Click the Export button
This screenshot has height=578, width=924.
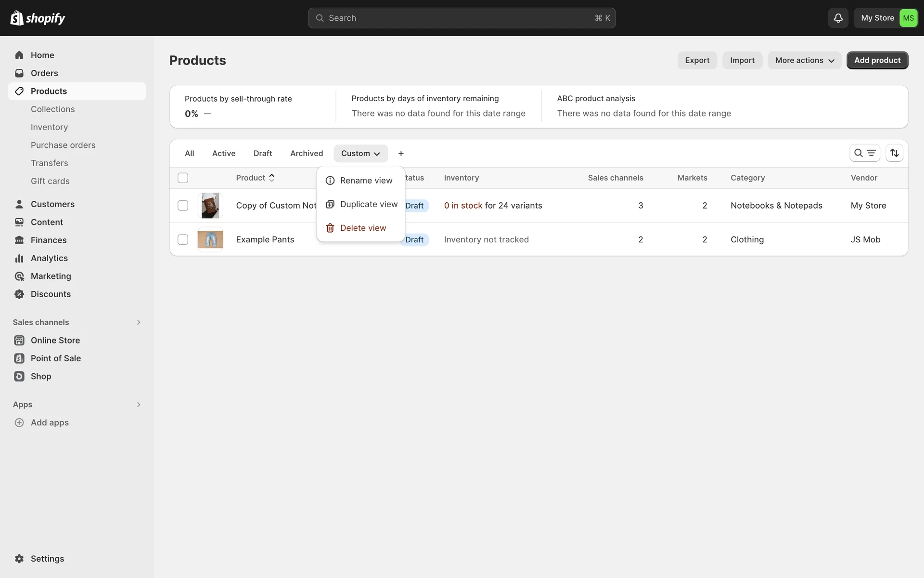[x=697, y=60]
